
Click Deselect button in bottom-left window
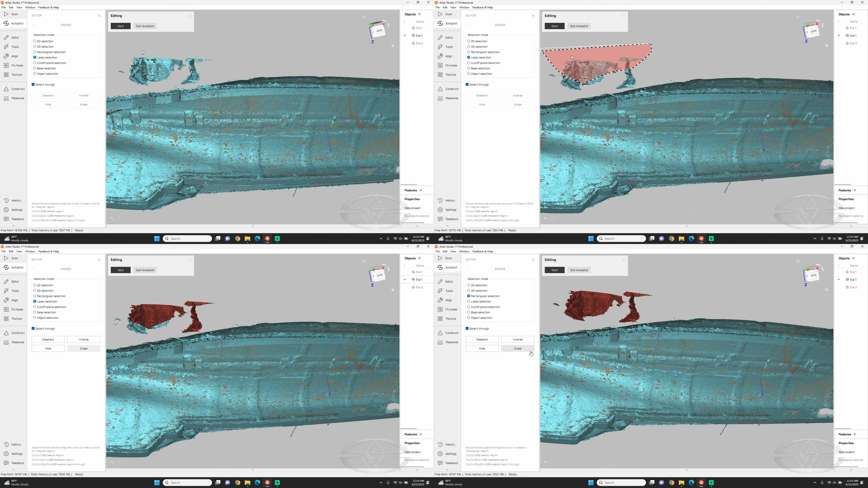[x=48, y=339]
